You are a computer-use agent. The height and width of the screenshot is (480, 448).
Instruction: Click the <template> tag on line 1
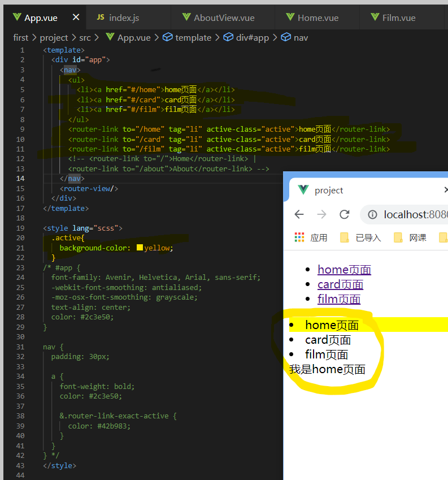click(x=64, y=50)
